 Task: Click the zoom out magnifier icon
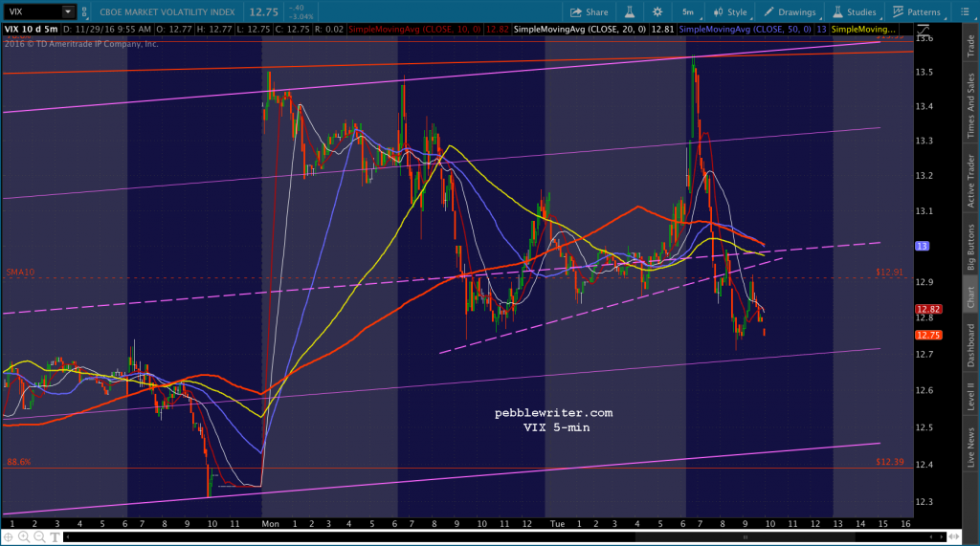click(39, 536)
